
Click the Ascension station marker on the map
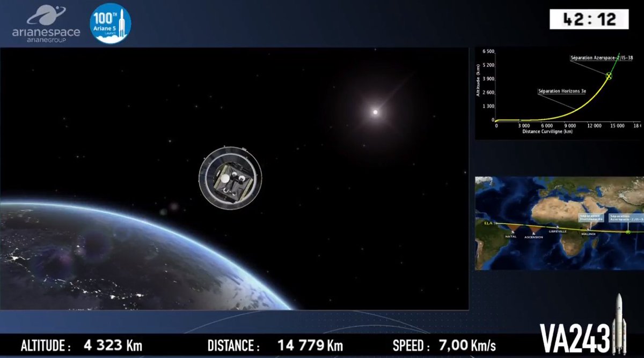[533, 233]
